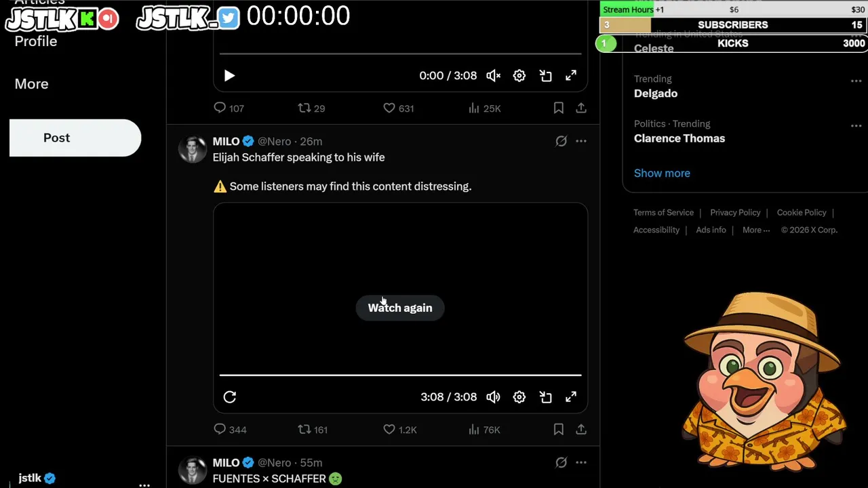The width and height of the screenshot is (868, 488).
Task: Open the 26m timestamp link
Action: pos(311,141)
